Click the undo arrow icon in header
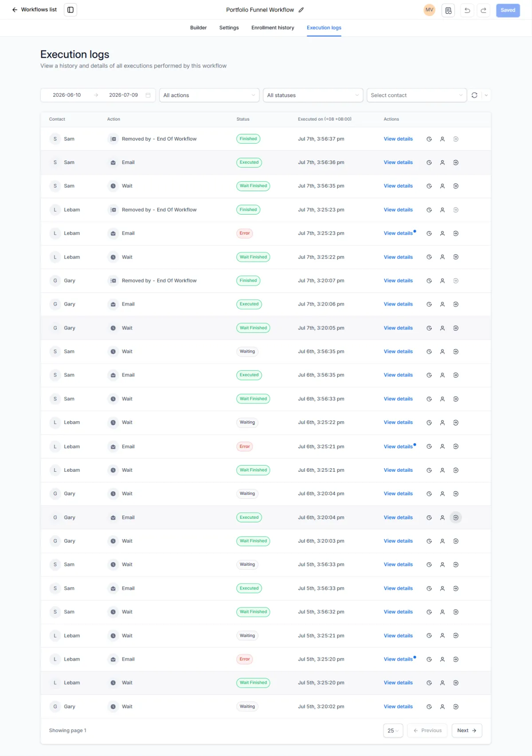532x756 pixels. click(467, 10)
